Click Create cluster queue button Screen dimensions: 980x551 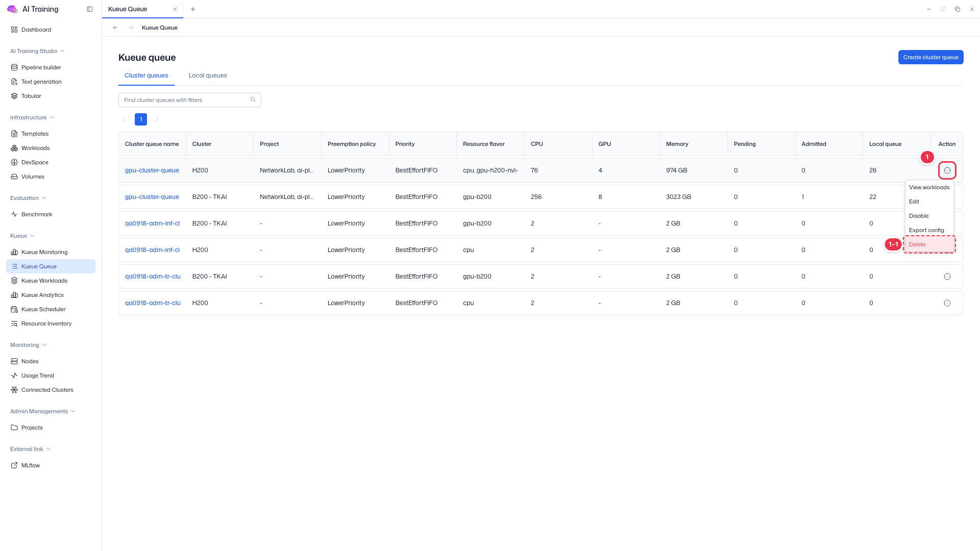930,57
